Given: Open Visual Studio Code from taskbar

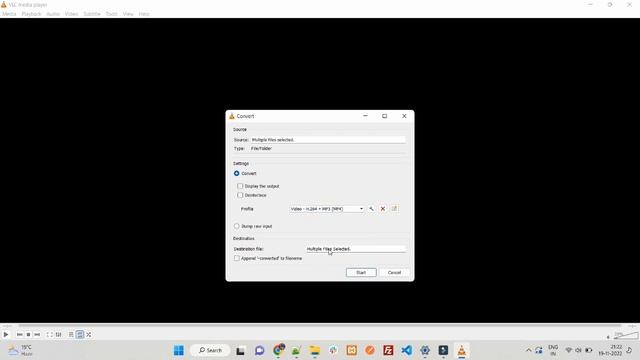Looking at the screenshot, I should 407,351.
